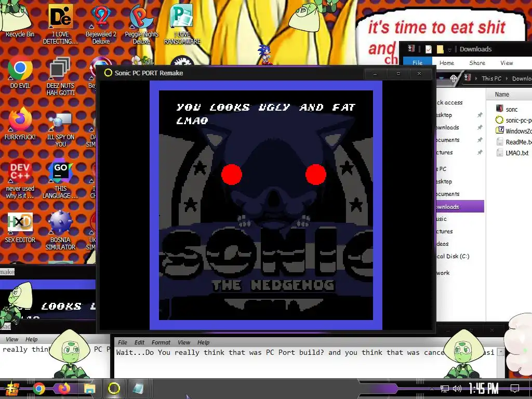532x399 pixels.
Task: Open View menu in left background Notepad
Action: (x=12, y=339)
